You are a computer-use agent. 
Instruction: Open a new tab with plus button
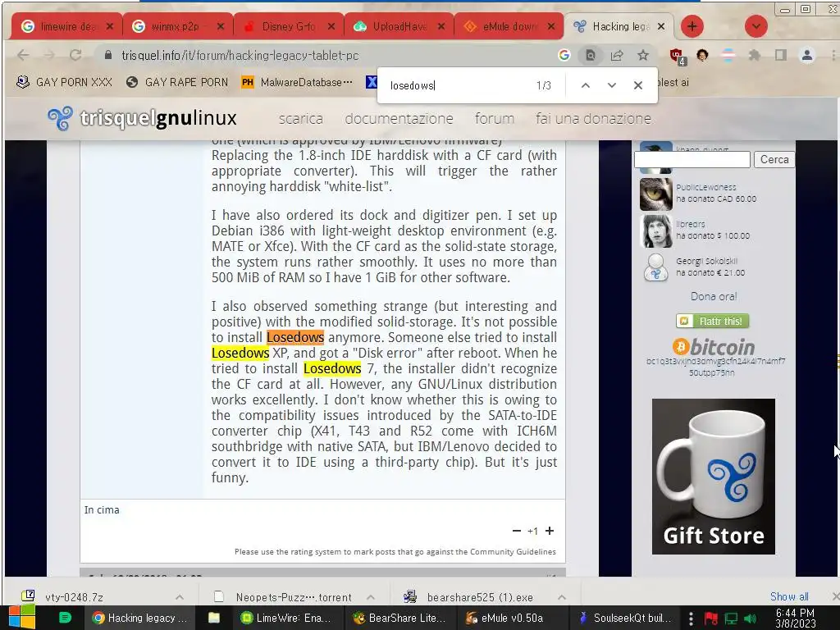tap(692, 26)
